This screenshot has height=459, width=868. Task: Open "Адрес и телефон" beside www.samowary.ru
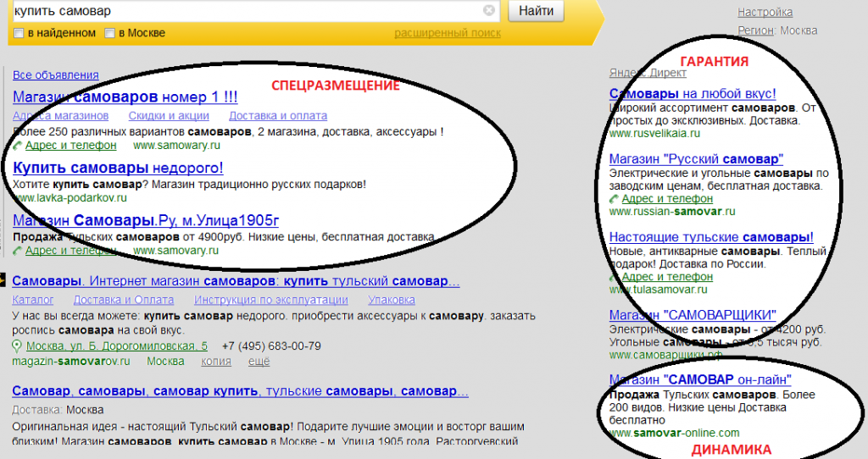point(71,146)
